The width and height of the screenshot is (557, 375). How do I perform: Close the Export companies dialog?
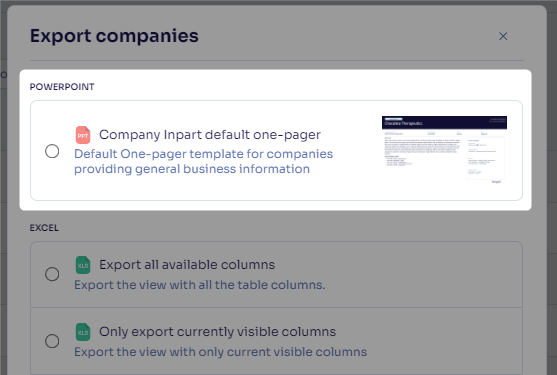pyautogui.click(x=503, y=36)
